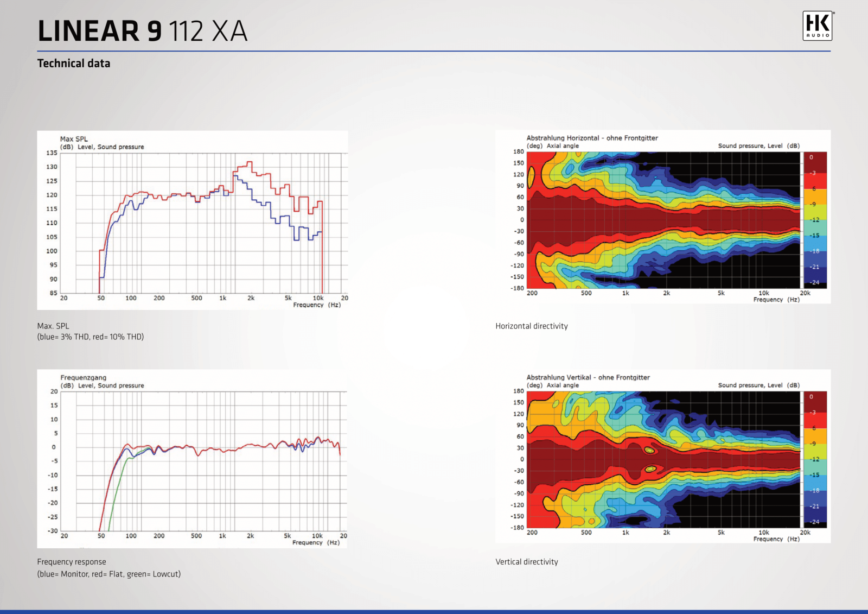Click Sound pressure, Level (dB) on horizontal plot
The height and width of the screenshot is (614, 868).
coord(759,146)
